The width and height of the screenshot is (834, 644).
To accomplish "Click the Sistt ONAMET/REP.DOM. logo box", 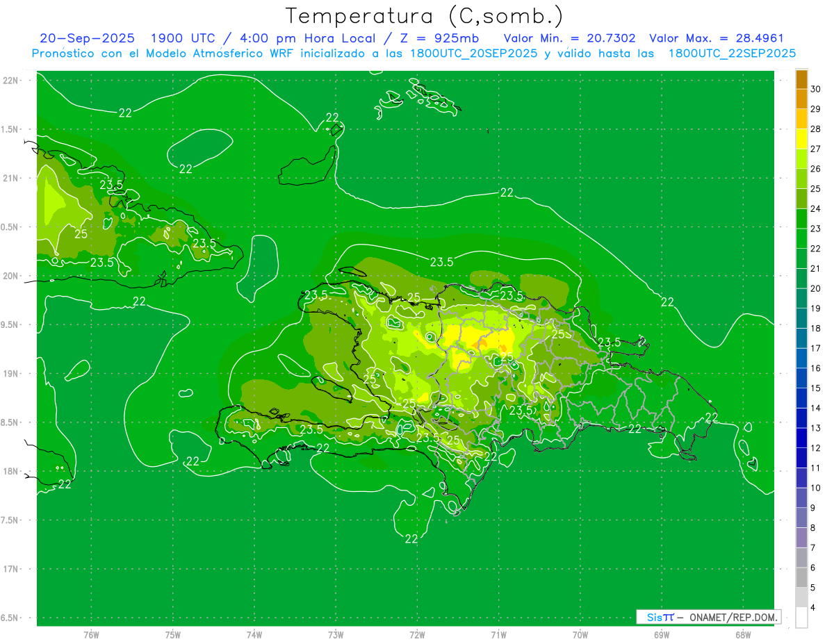I will 708,617.
